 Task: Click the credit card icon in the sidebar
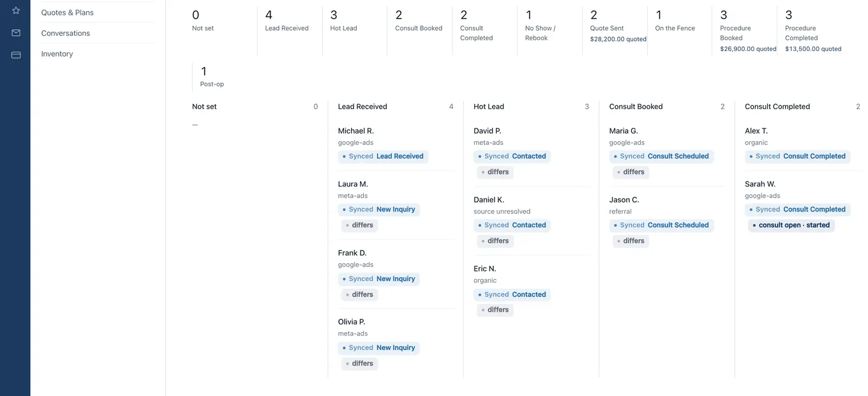pos(16,55)
